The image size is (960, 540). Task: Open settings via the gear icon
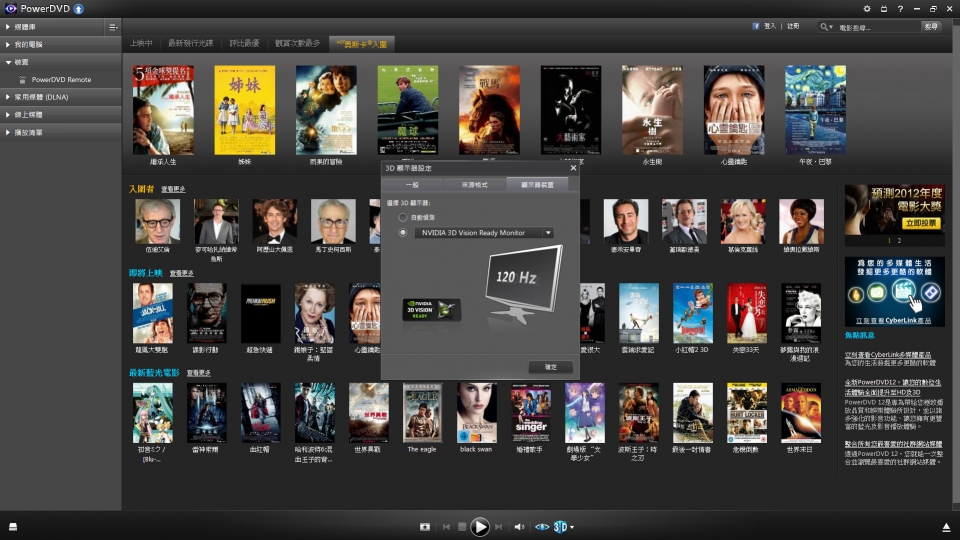[867, 9]
